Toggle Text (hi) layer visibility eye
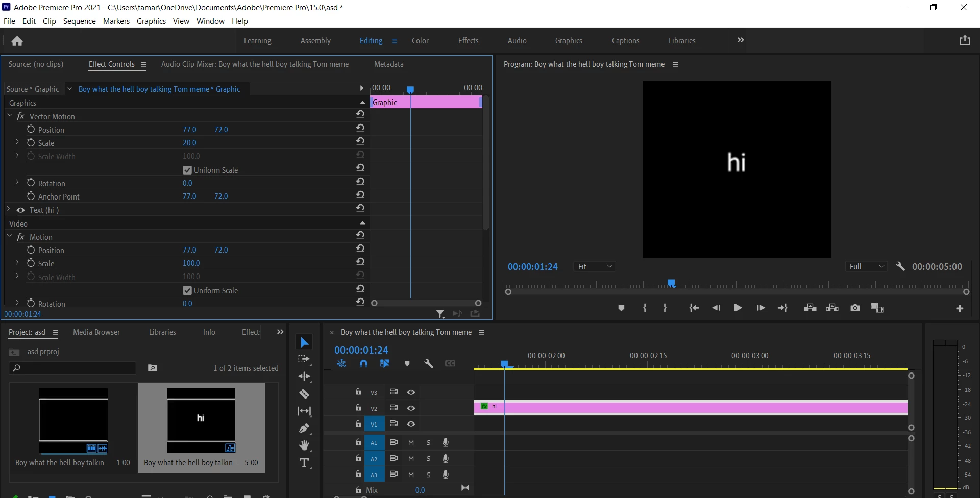Screen dimensions: 980x498 [20, 210]
